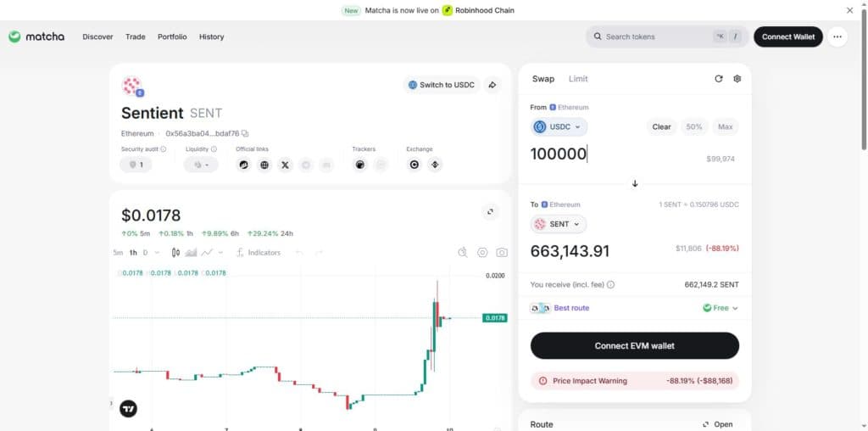Expand the interval dropdown arrow
This screenshot has height=431, width=868.
pos(157,253)
